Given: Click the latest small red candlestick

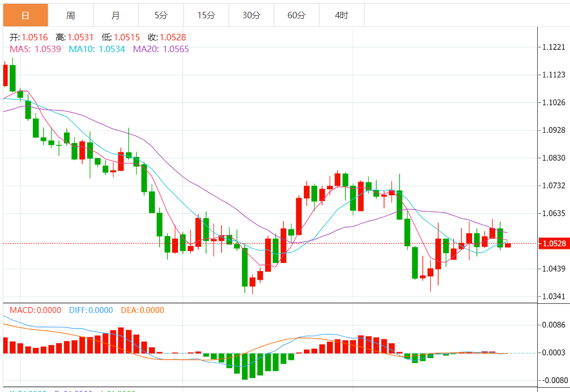Looking at the screenshot, I should 508,245.
